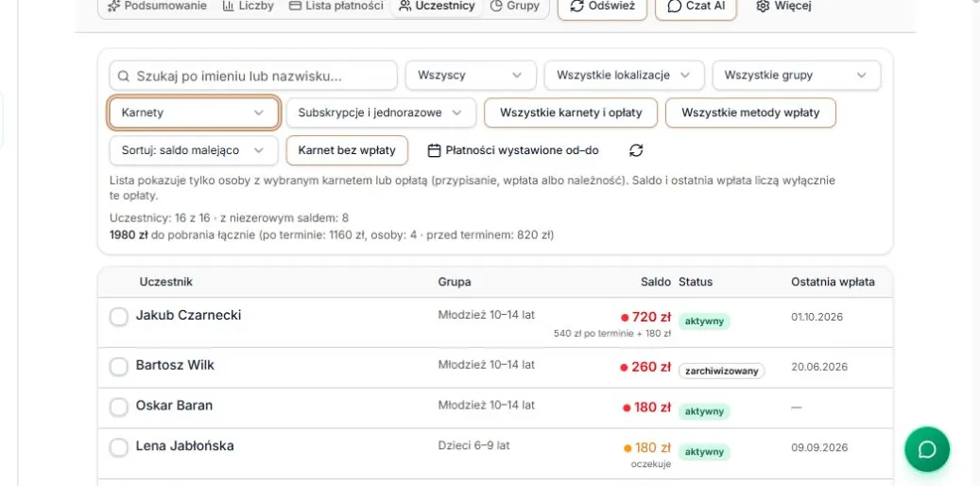Focus the name search input field

pos(253,76)
